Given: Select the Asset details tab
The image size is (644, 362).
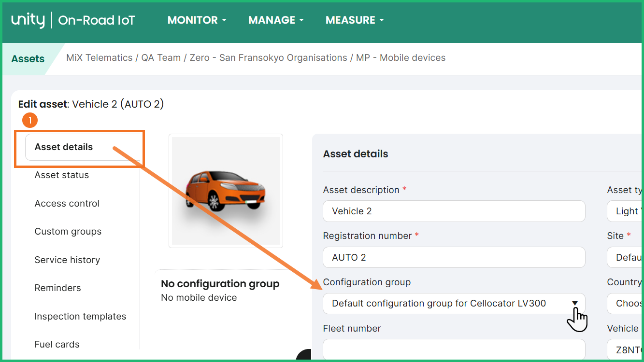Looking at the screenshot, I should pos(64,147).
